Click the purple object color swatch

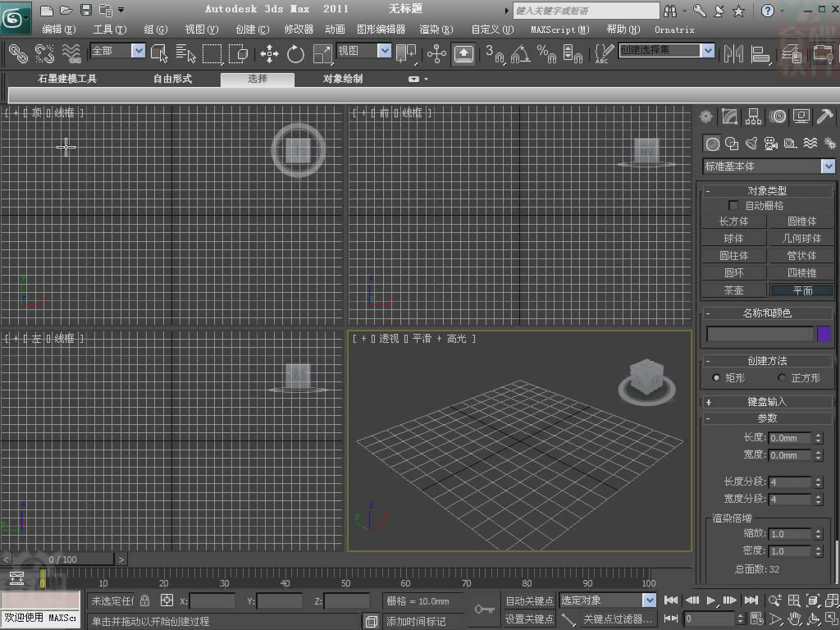824,334
